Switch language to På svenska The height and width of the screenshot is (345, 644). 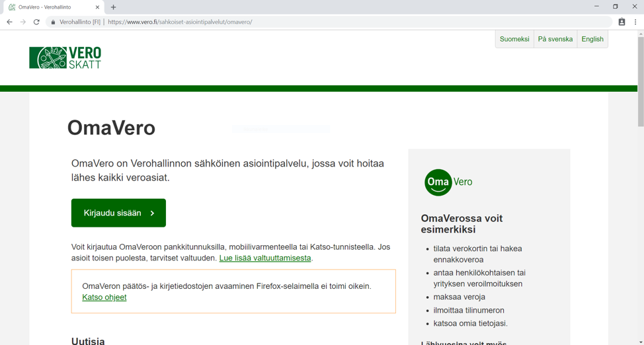pyautogui.click(x=555, y=39)
